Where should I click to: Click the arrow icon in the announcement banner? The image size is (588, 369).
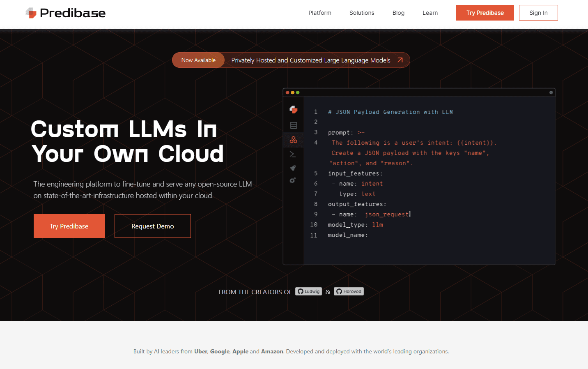coord(400,60)
